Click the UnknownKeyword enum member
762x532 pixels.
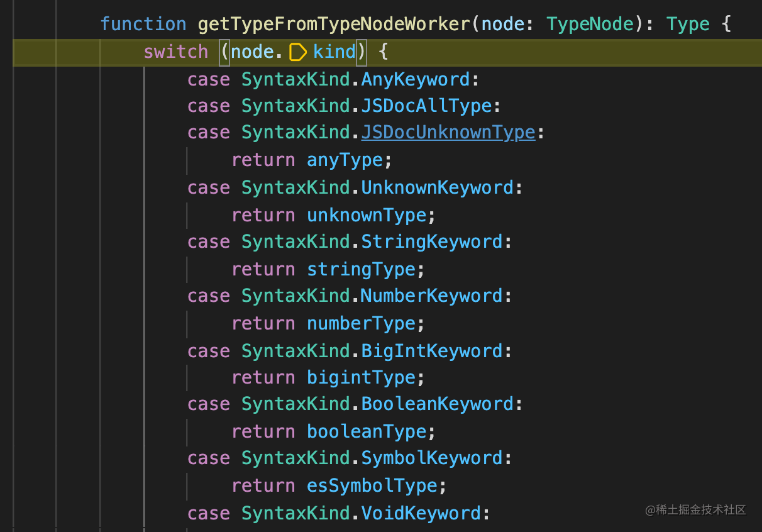point(437,187)
